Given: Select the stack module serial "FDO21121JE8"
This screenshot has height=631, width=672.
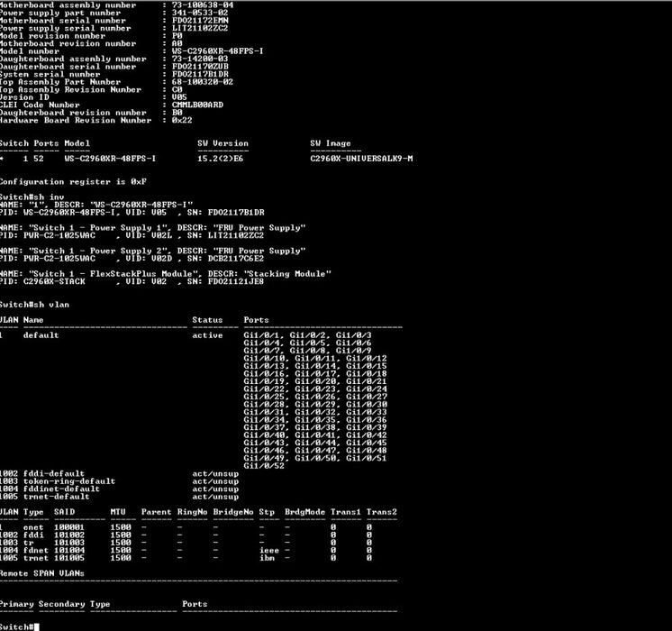Looking at the screenshot, I should pos(236,282).
